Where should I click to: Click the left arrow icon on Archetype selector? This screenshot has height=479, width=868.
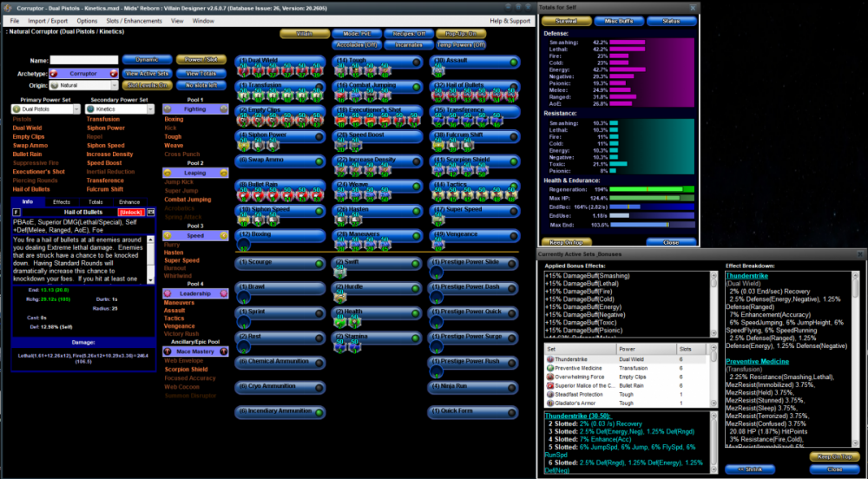coord(55,74)
